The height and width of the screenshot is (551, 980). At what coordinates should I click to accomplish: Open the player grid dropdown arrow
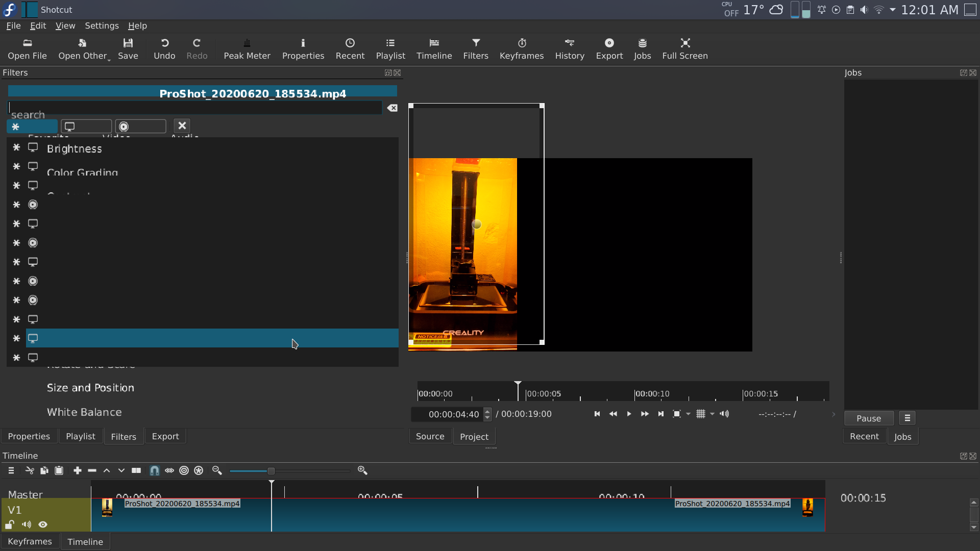pyautogui.click(x=712, y=414)
